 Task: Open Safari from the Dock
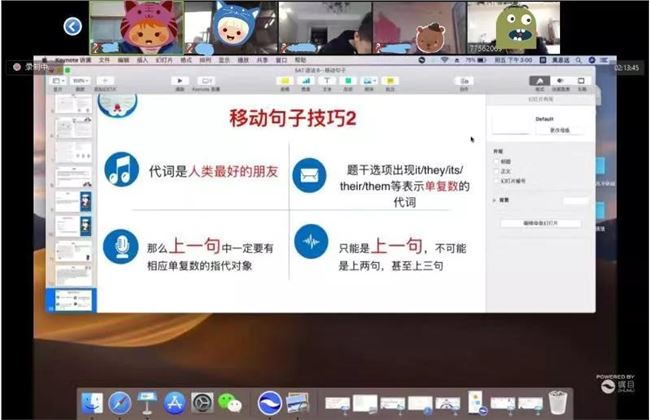coord(120,402)
